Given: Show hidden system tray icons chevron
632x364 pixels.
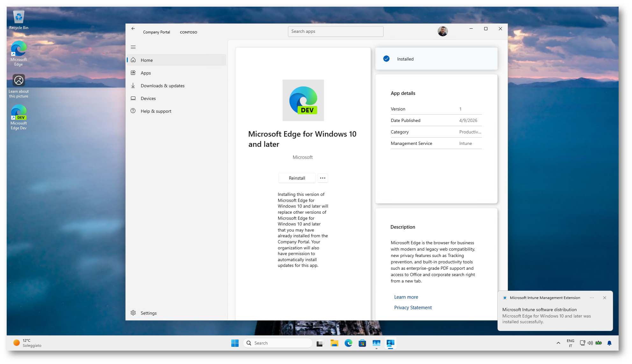Looking at the screenshot, I should [558, 343].
